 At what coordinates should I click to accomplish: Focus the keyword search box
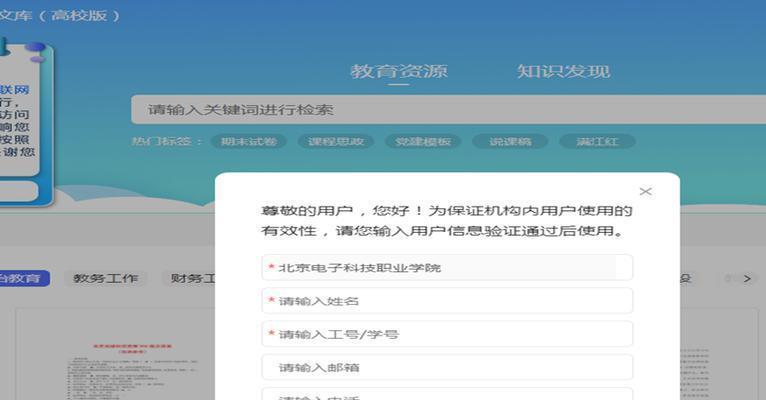(448, 109)
